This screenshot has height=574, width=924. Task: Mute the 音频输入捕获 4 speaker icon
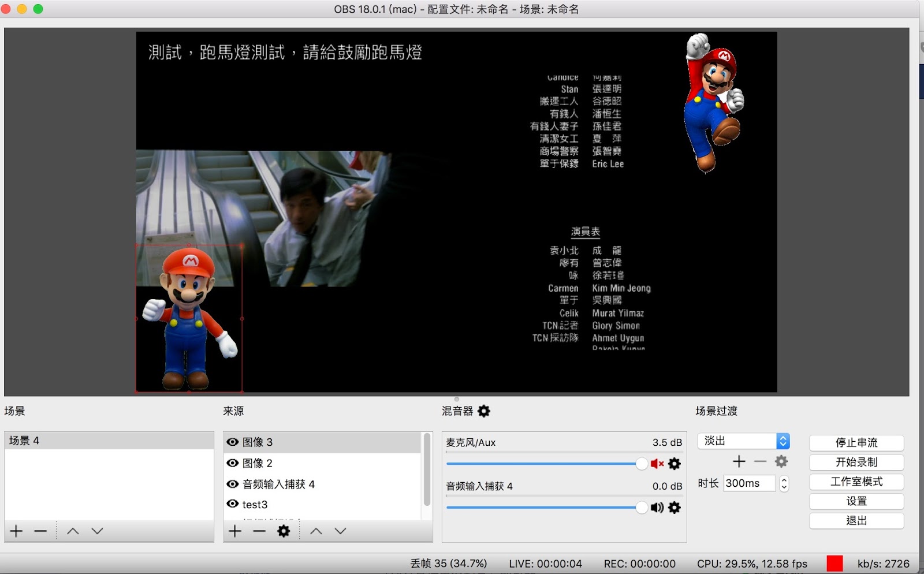(657, 508)
